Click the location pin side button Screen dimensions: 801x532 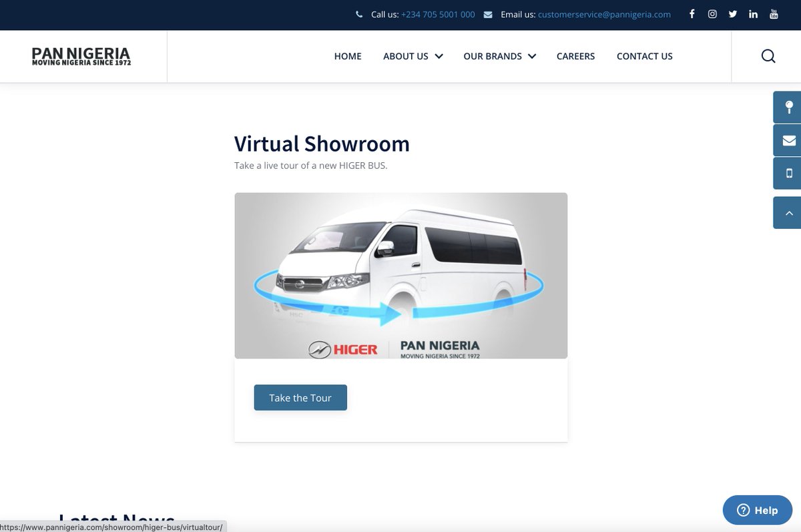(x=788, y=107)
